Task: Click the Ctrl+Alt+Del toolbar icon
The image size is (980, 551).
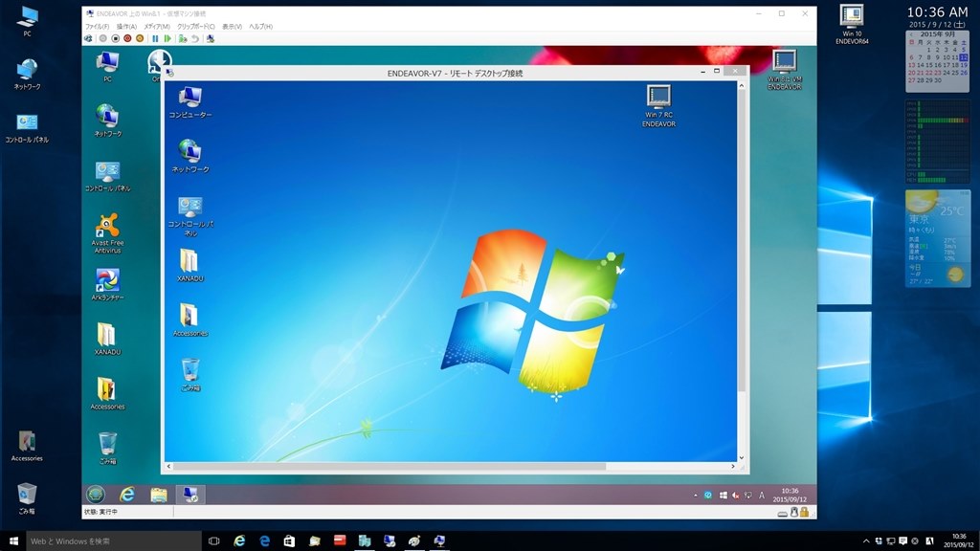Action: tap(89, 38)
